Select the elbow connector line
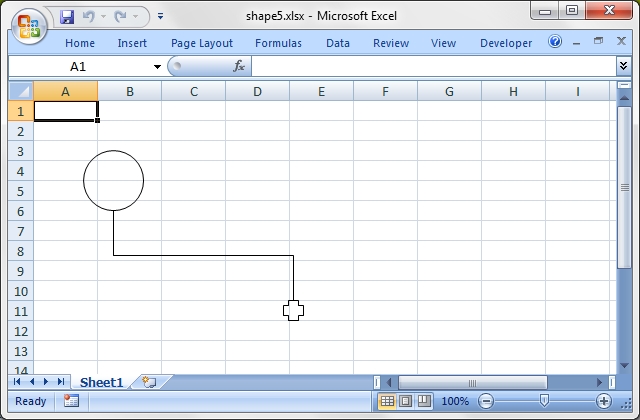The height and width of the screenshot is (420, 640). (203, 256)
